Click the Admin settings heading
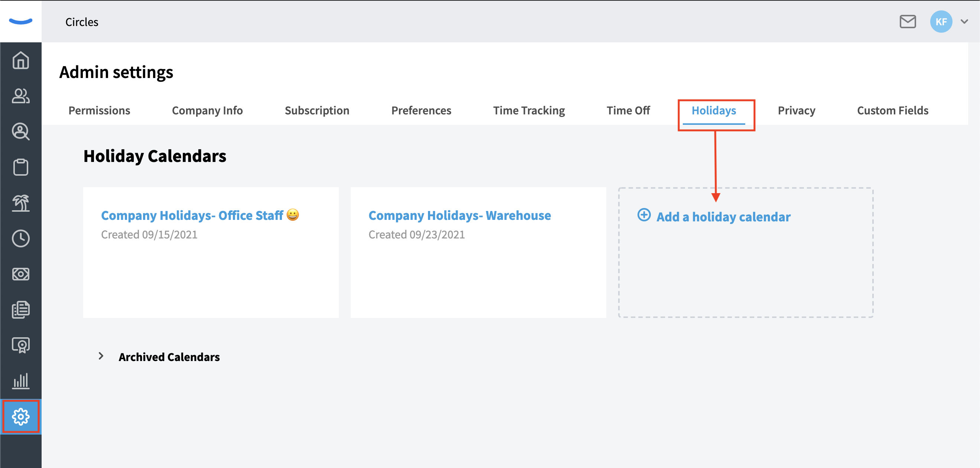The height and width of the screenshot is (468, 980). tap(116, 72)
